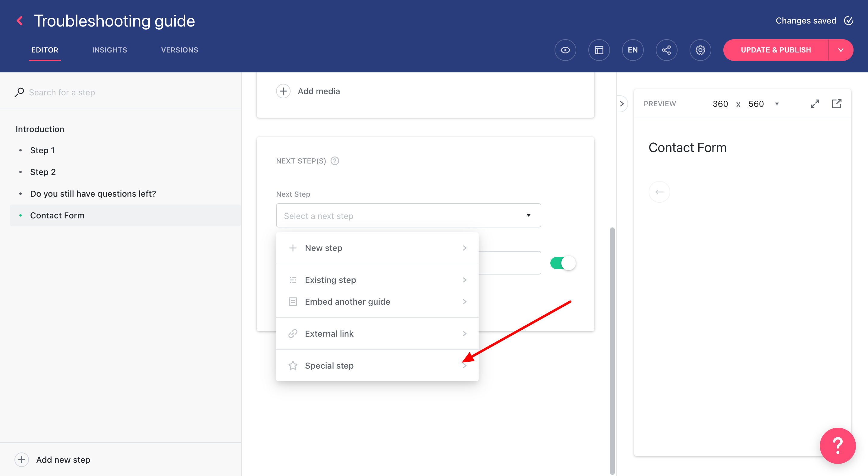Open the preview size dropdown arrow

pyautogui.click(x=777, y=103)
